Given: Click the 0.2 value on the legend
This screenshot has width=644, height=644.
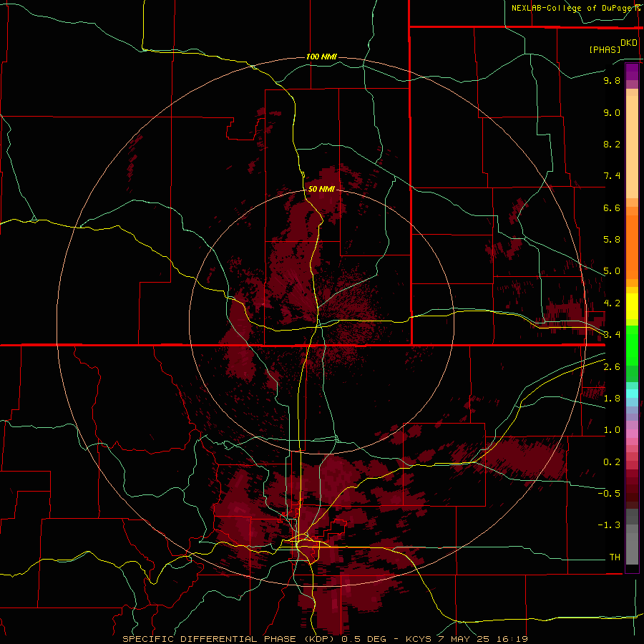Looking at the screenshot, I should (612, 462).
